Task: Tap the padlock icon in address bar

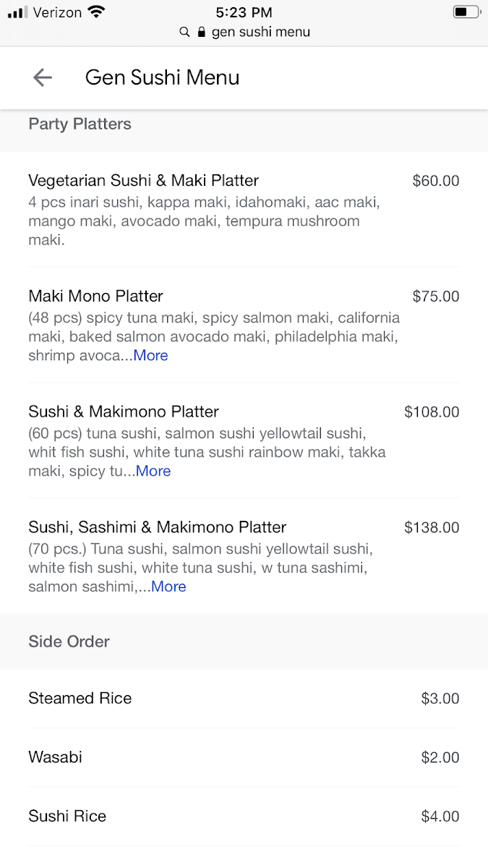Action: 202,33
